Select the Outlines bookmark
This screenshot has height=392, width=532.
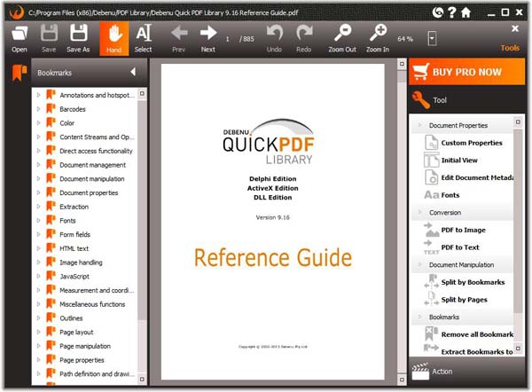click(71, 318)
